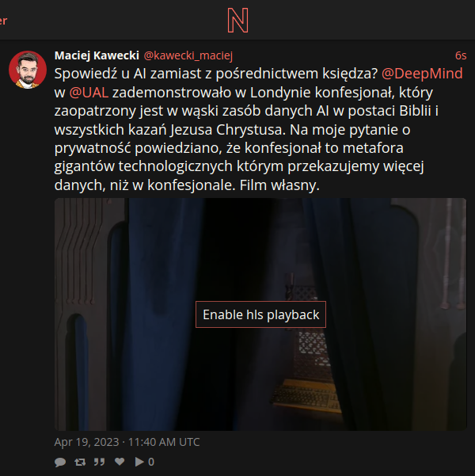Click the reply comment bubble icon
This screenshot has width=475, height=476.
(60, 462)
